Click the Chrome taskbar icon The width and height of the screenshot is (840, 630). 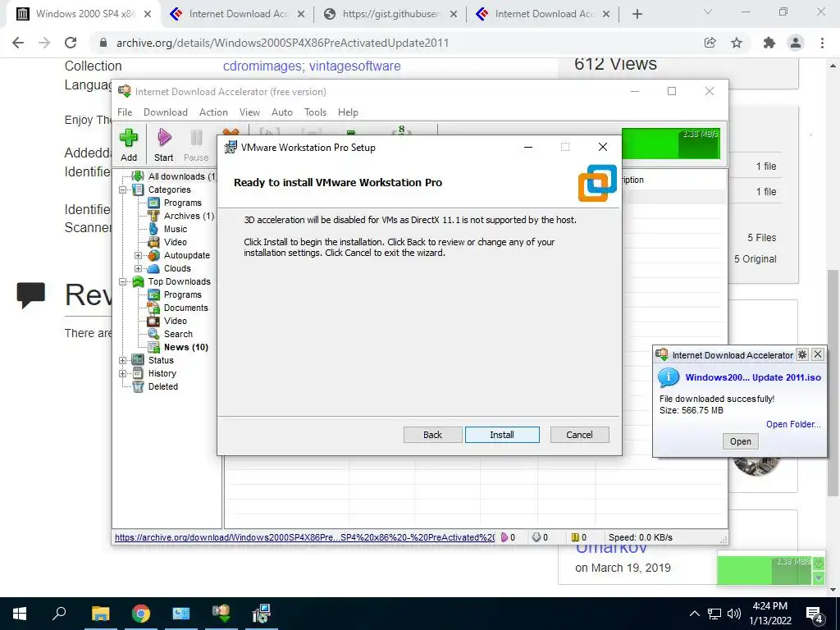point(141,614)
